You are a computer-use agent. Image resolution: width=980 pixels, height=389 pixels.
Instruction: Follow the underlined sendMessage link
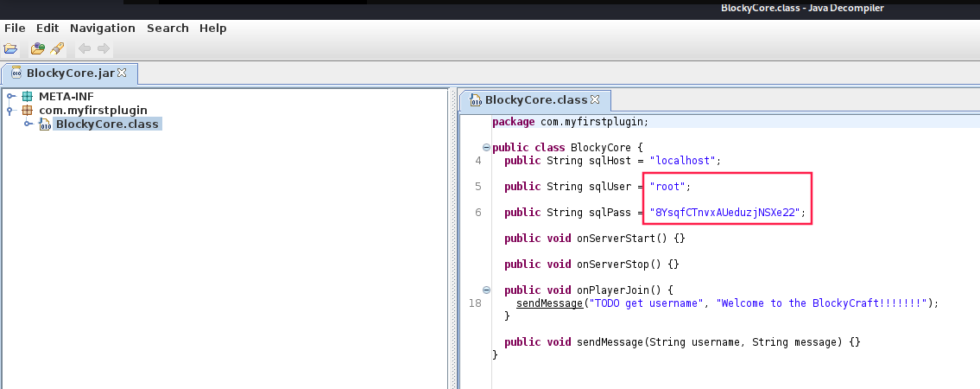pyautogui.click(x=548, y=303)
